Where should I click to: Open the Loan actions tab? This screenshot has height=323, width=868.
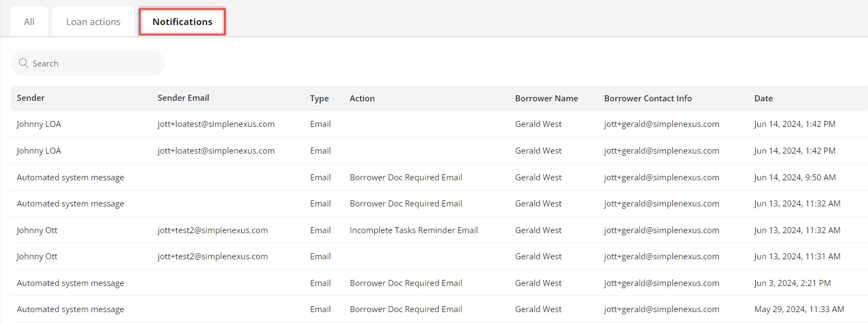(93, 22)
